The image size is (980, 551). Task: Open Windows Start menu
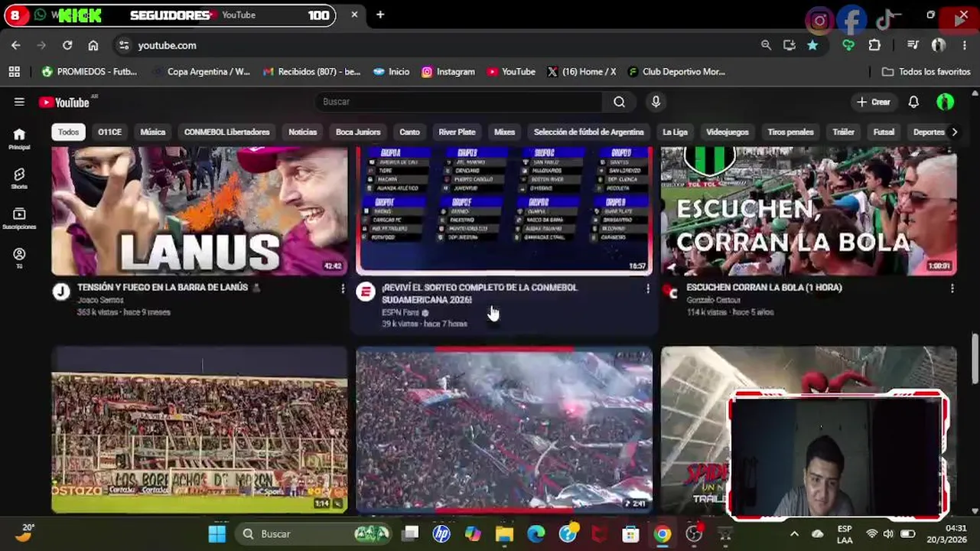(x=217, y=533)
